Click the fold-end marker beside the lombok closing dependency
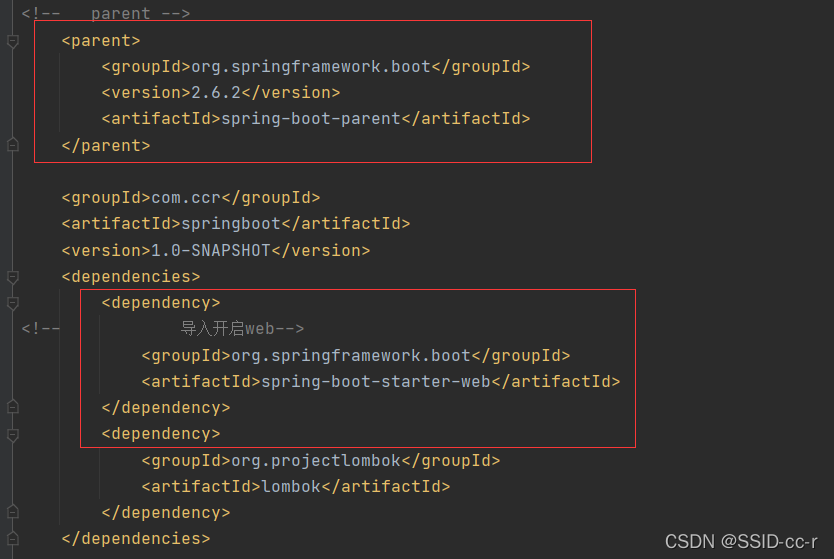The image size is (834, 559). tap(13, 512)
